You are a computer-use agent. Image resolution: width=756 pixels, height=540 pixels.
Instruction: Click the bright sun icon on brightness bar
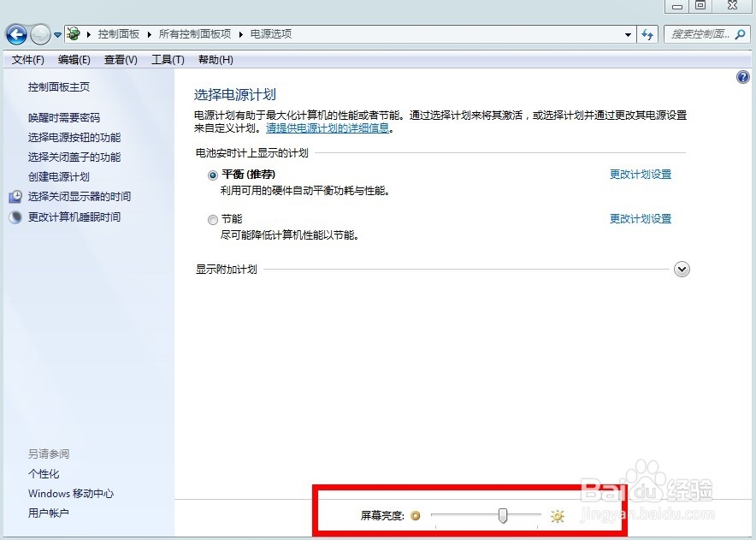pyautogui.click(x=558, y=516)
